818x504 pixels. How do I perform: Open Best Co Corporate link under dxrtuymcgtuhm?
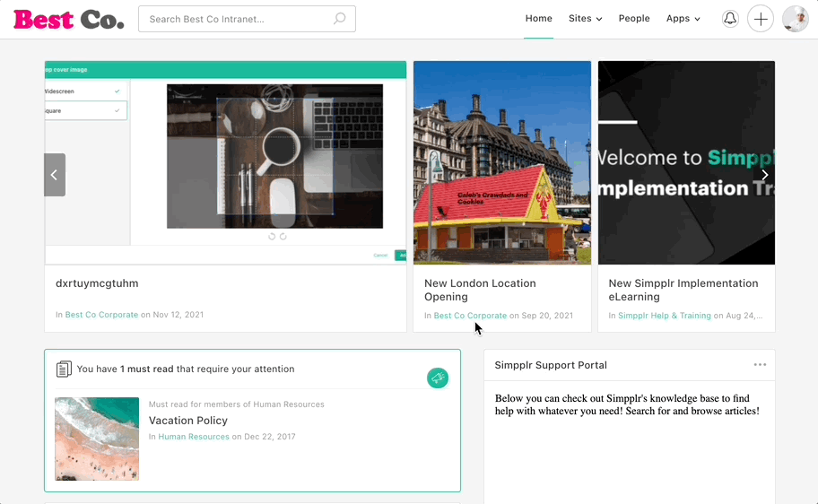101,315
